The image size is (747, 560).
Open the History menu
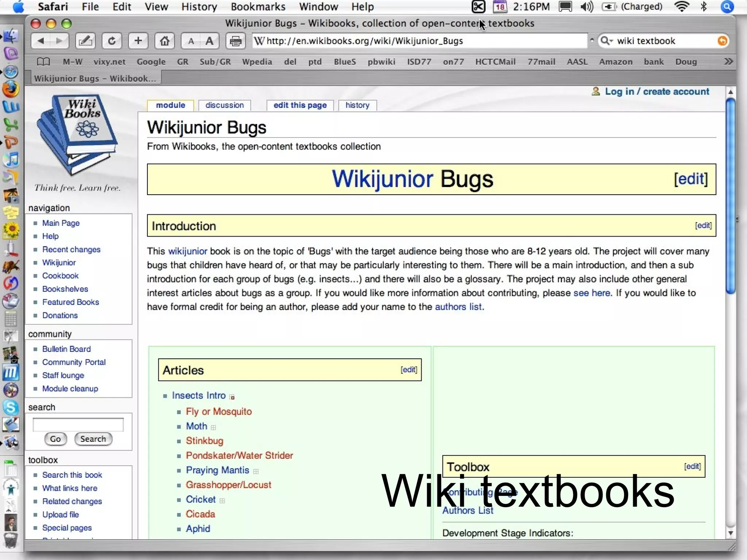coord(199,7)
